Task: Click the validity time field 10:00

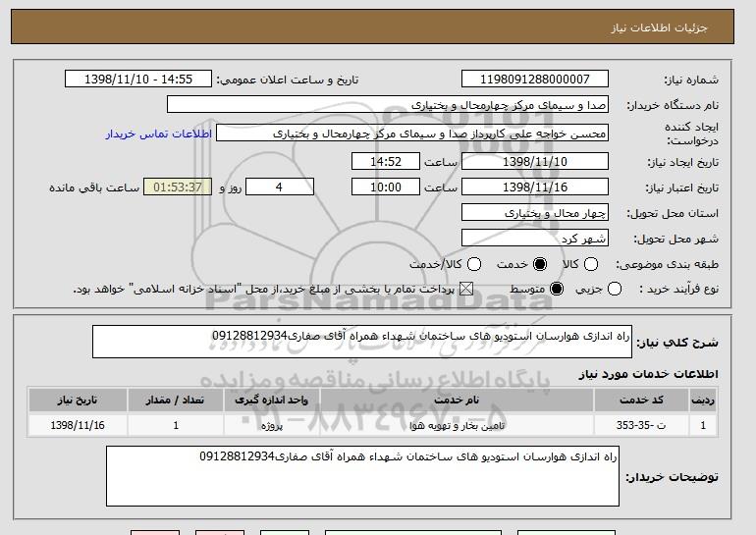Action: point(386,187)
